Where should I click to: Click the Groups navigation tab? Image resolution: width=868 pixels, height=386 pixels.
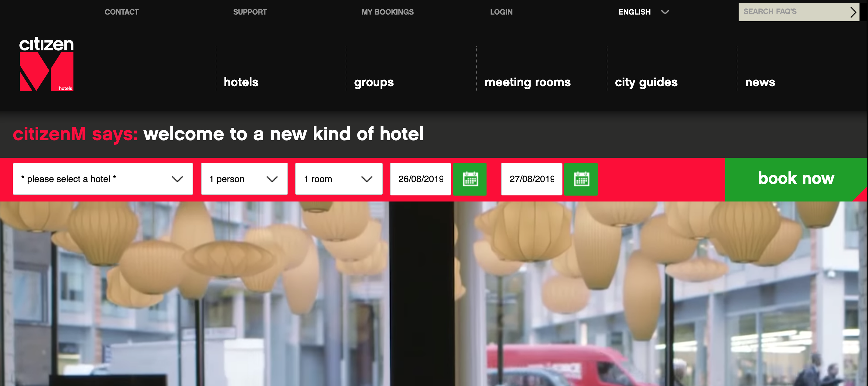[374, 83]
